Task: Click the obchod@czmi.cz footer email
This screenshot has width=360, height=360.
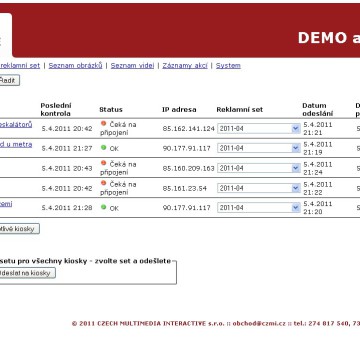Action: click(x=259, y=323)
